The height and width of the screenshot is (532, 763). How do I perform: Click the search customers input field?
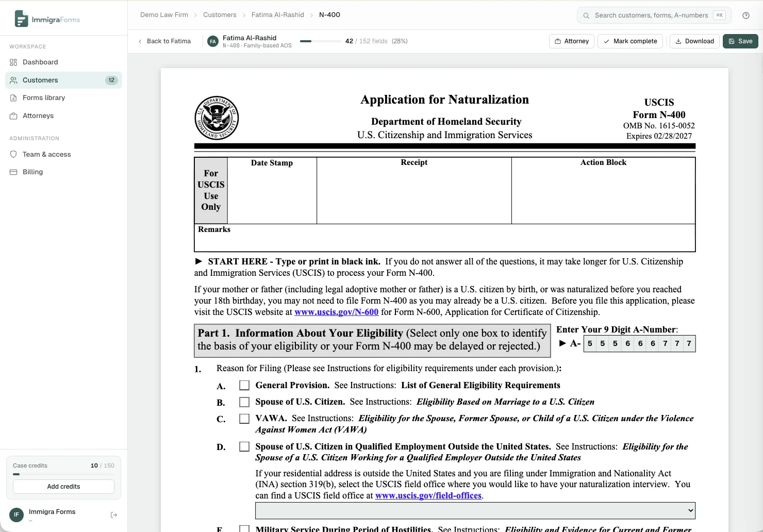[x=654, y=15]
